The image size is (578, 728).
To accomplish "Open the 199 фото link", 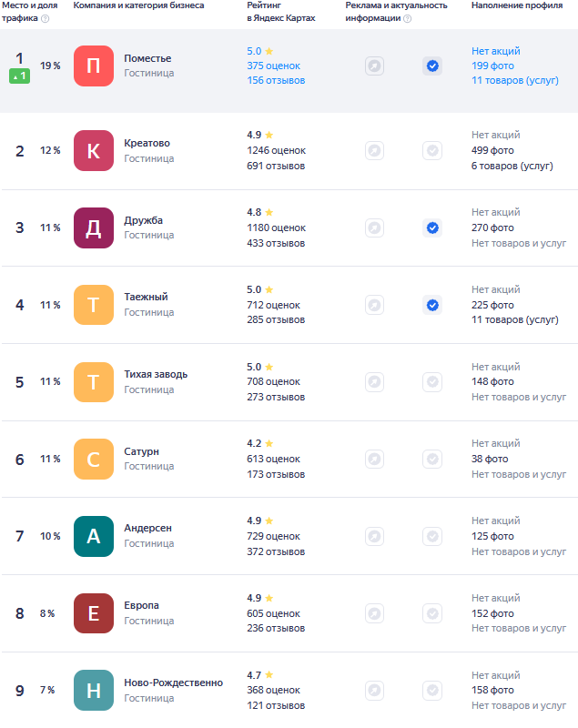I will [x=492, y=66].
